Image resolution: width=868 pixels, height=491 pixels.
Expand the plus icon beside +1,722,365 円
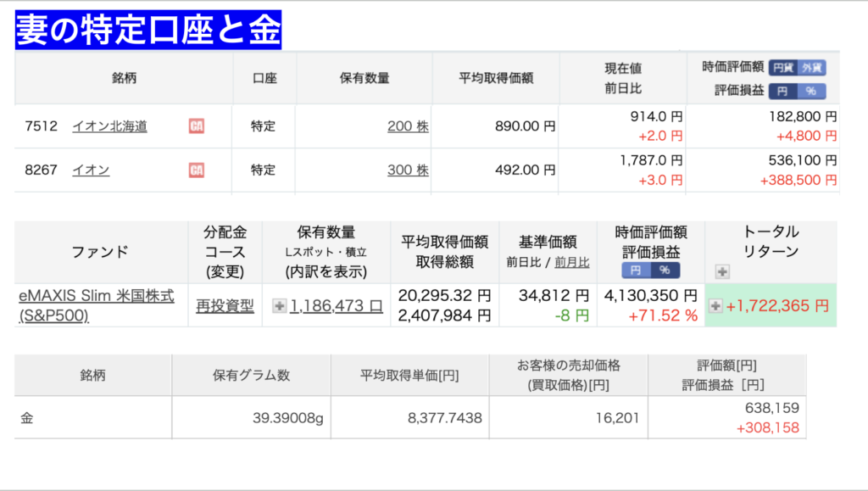[x=715, y=306]
